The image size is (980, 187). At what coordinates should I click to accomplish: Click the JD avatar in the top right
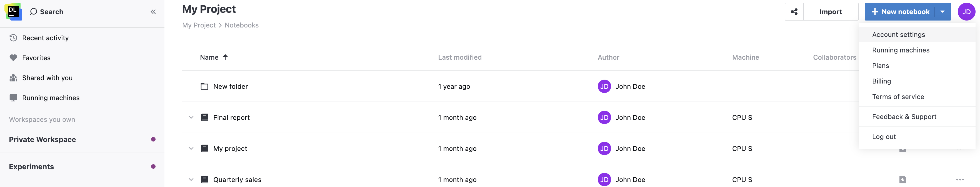coord(966,11)
